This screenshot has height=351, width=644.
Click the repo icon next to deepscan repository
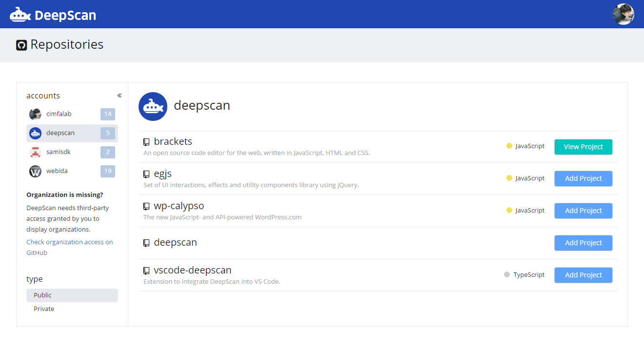[x=146, y=243]
